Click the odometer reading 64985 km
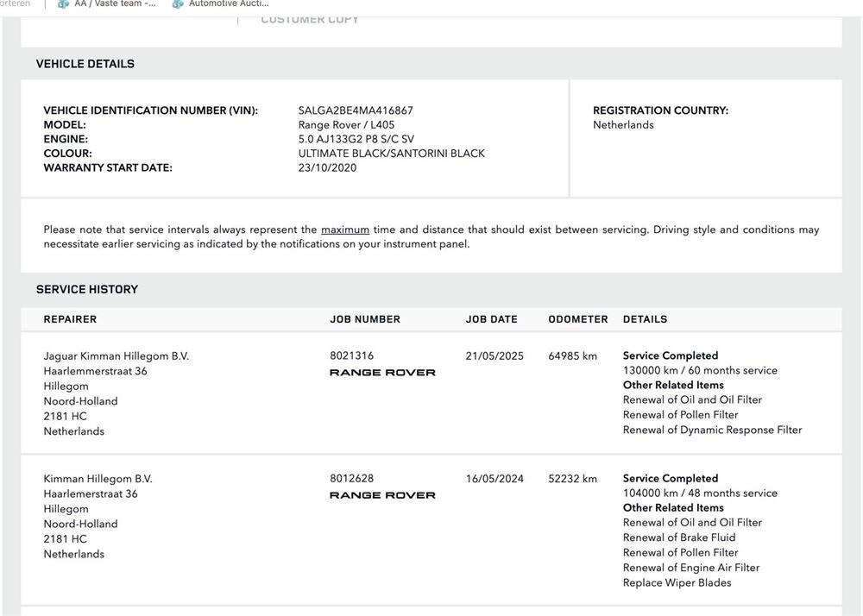The height and width of the screenshot is (616, 863). [572, 355]
